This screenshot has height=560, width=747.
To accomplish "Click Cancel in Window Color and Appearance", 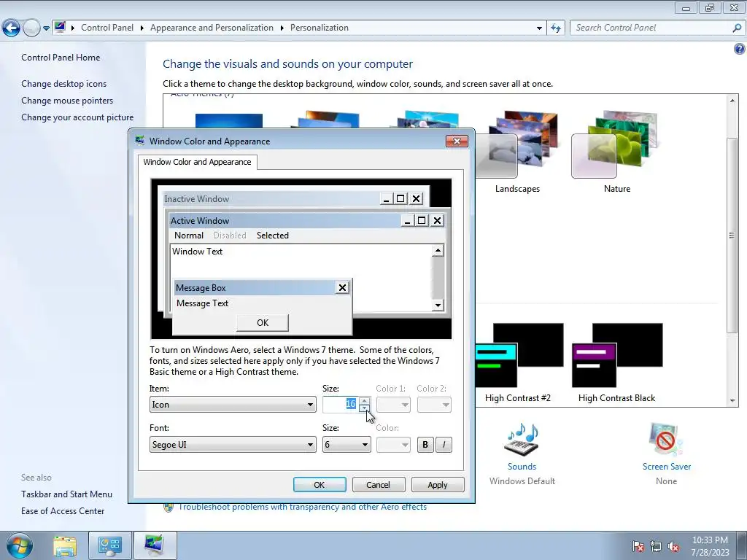I will [x=379, y=485].
